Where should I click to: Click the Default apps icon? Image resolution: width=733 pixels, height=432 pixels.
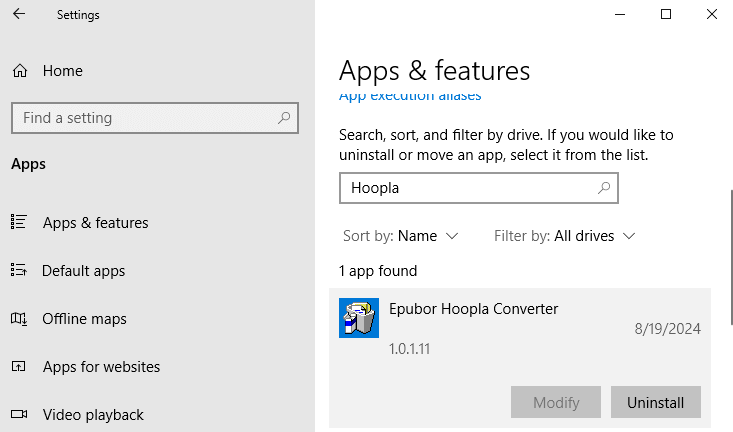point(19,270)
